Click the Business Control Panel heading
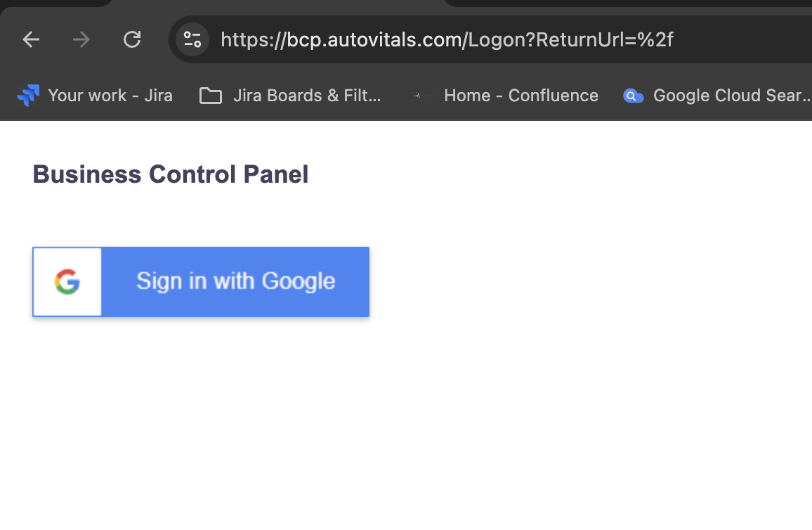The height and width of the screenshot is (530, 812). tap(171, 174)
